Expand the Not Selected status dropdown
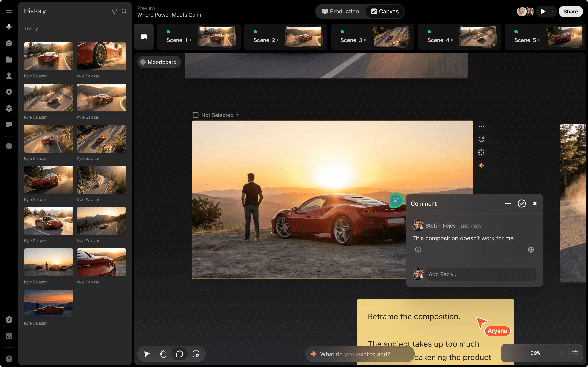 click(237, 115)
